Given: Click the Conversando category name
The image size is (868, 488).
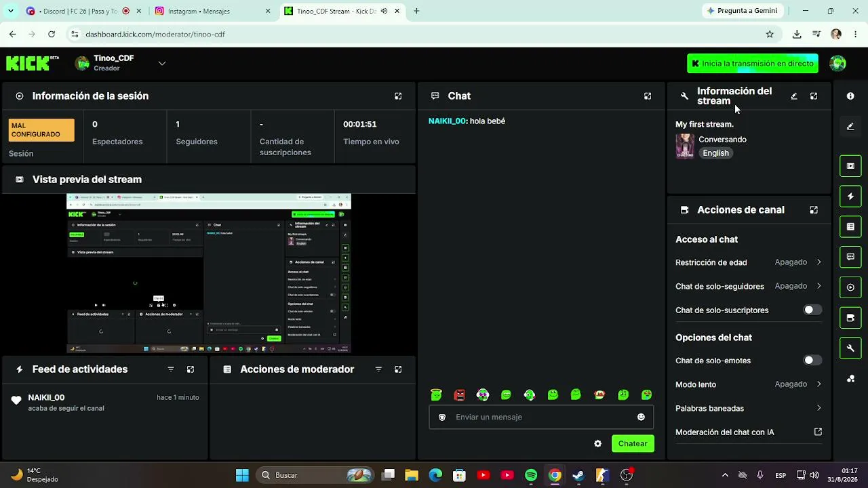Looking at the screenshot, I should [722, 140].
